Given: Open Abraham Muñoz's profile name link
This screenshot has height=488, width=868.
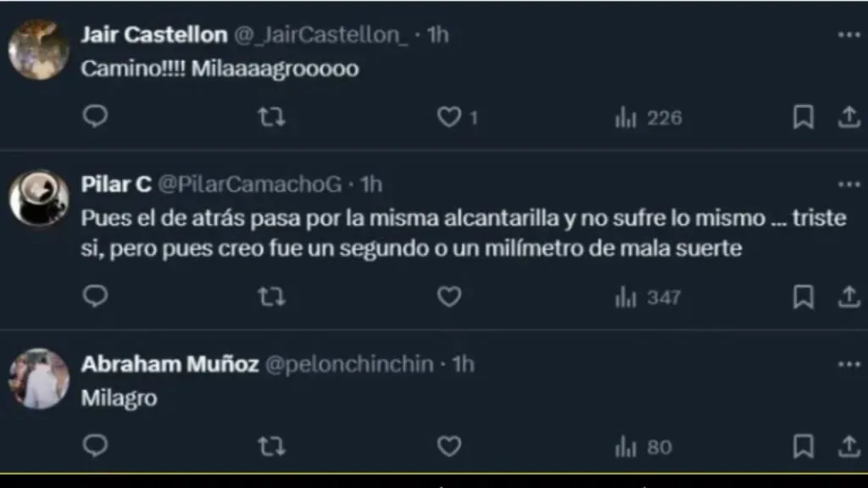Looking at the screenshot, I should [170, 364].
